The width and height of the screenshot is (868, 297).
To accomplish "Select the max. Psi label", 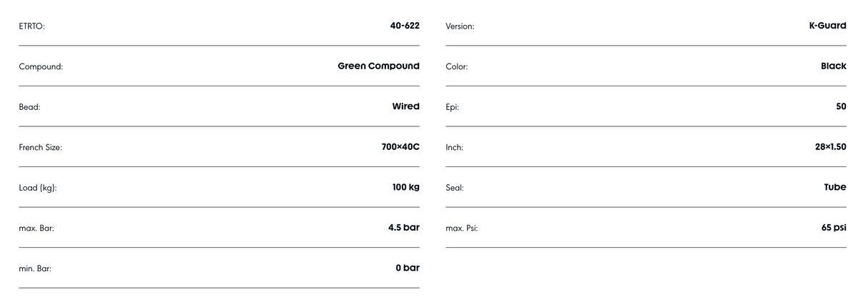I will 462,228.
